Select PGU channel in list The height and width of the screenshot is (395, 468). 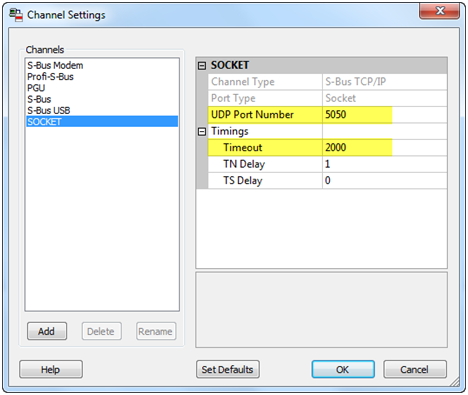click(x=102, y=88)
